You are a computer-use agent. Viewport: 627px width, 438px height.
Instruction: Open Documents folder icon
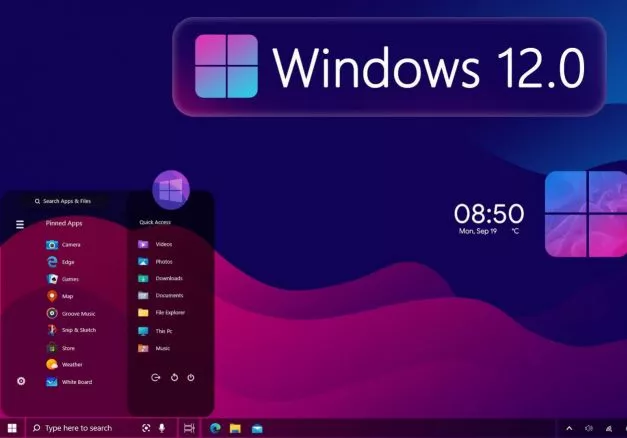143,296
